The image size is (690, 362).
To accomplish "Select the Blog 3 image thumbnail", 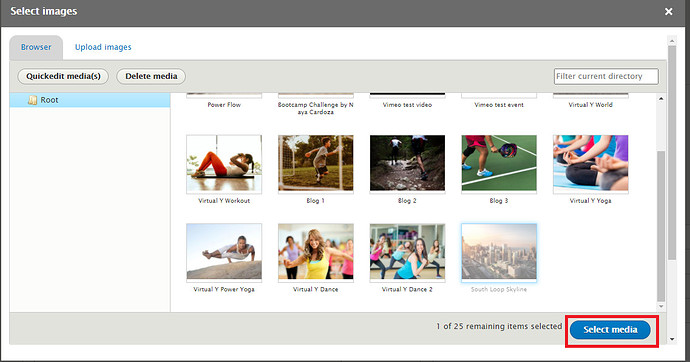I will click(499, 164).
